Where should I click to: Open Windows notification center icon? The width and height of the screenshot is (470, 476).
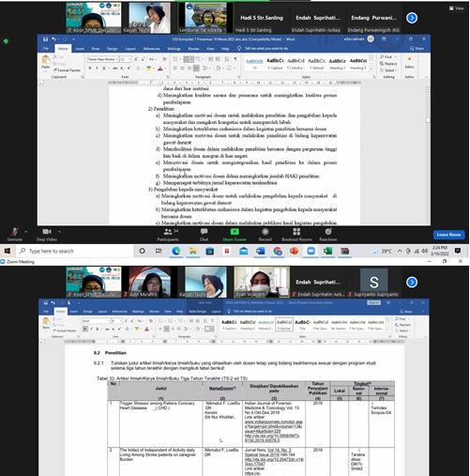click(x=458, y=251)
